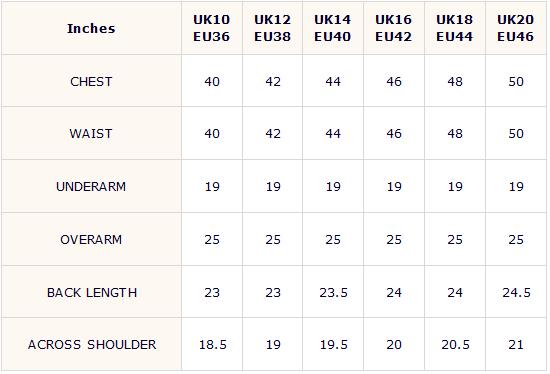The width and height of the screenshot is (550, 374).
Task: Click across shoulder value 18.5
Action: point(213,345)
